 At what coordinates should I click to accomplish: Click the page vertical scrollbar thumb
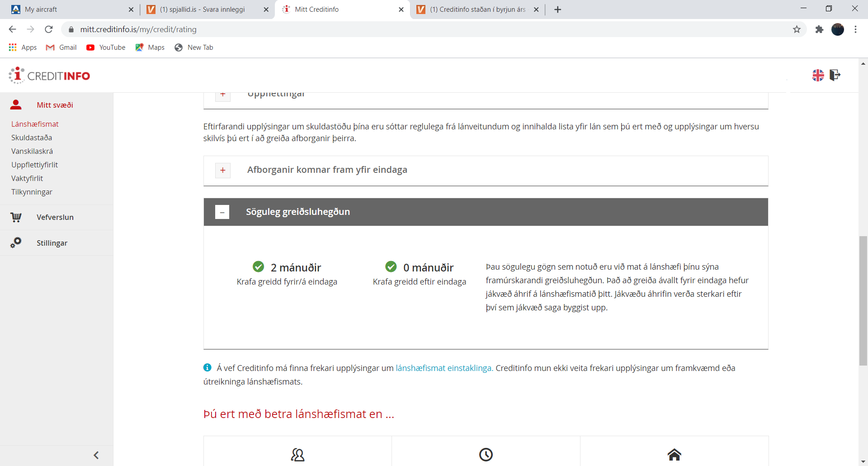[x=863, y=300]
